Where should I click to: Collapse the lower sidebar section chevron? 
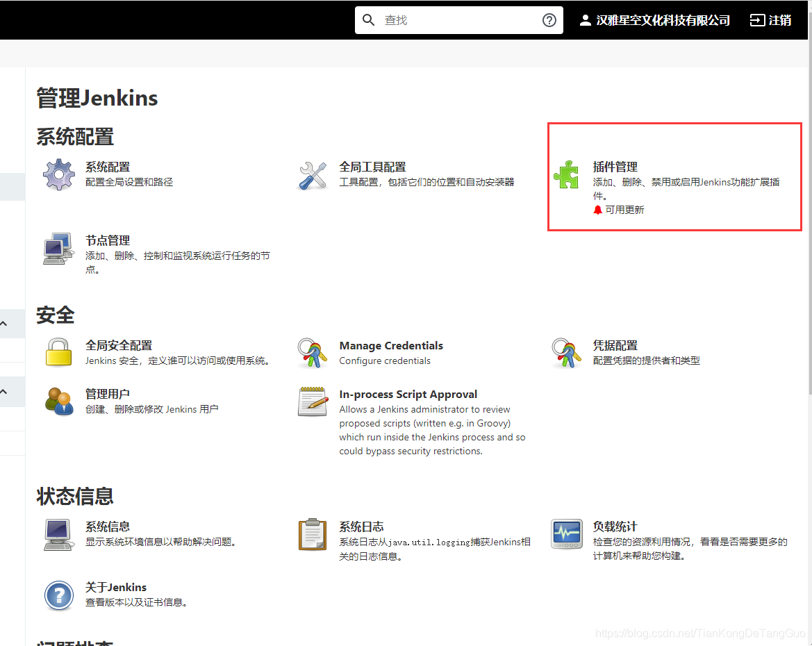[x=3, y=392]
